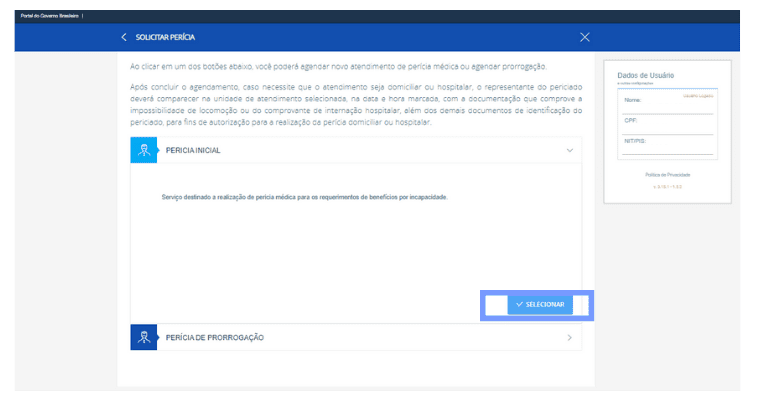Collapse Perícia Inicial using its down chevron

(569, 150)
